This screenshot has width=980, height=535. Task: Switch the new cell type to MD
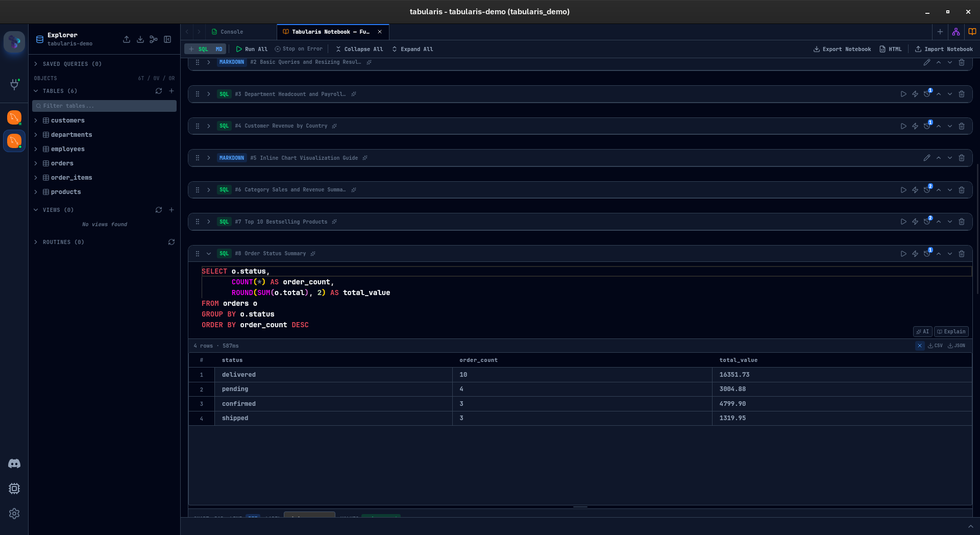pos(219,48)
